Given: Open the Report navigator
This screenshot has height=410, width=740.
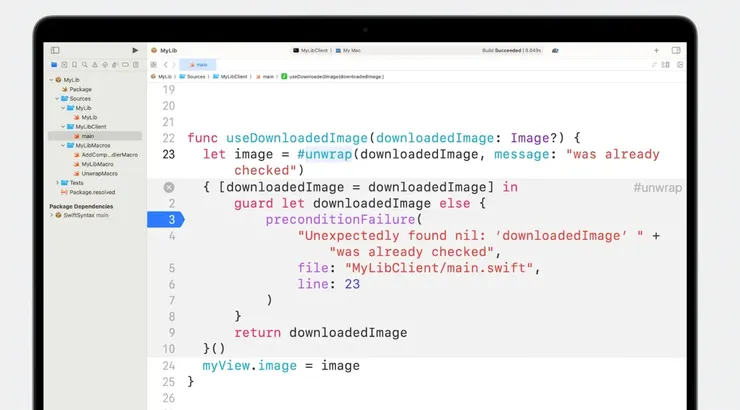Looking at the screenshot, I should click(136, 65).
